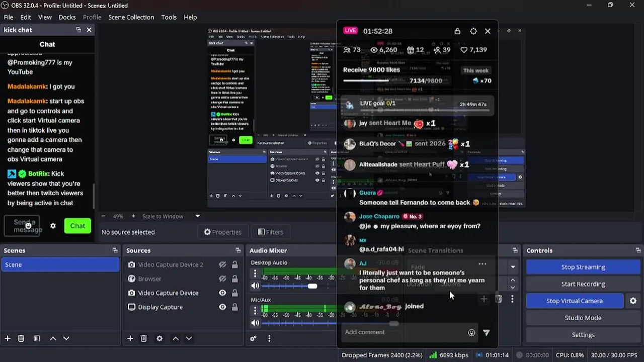Click green Chat send button
644x362 pixels.
coord(77,226)
